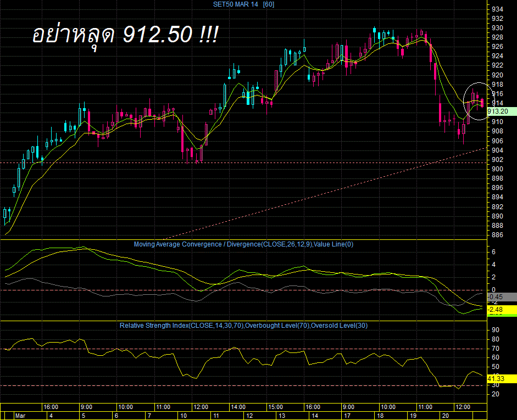Click the MACD histogram value tag -0.45
The width and height of the screenshot is (517, 420).
tap(502, 297)
